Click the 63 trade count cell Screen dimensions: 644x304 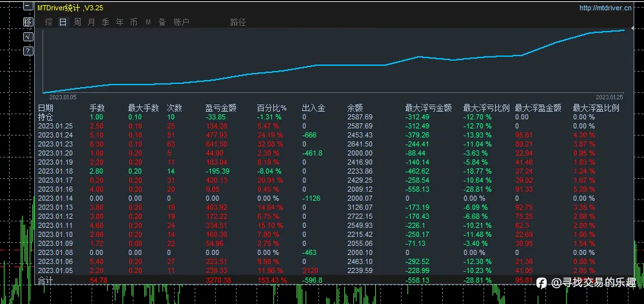tap(170, 144)
